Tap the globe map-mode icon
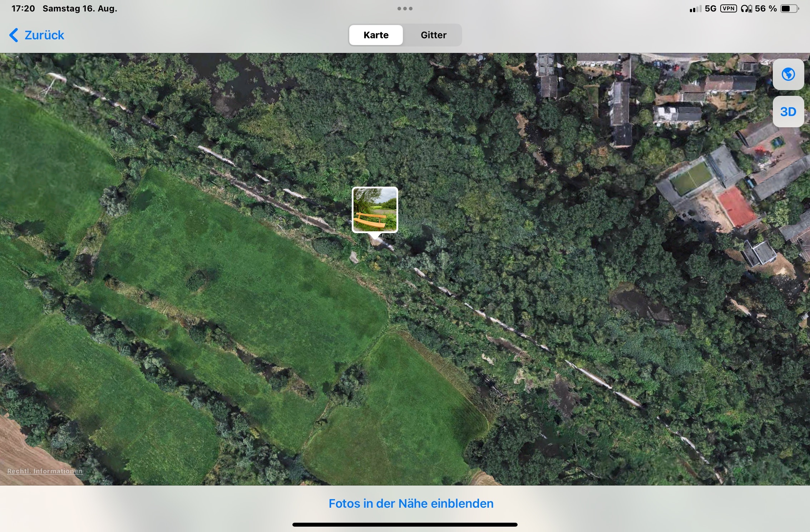 [x=788, y=74]
